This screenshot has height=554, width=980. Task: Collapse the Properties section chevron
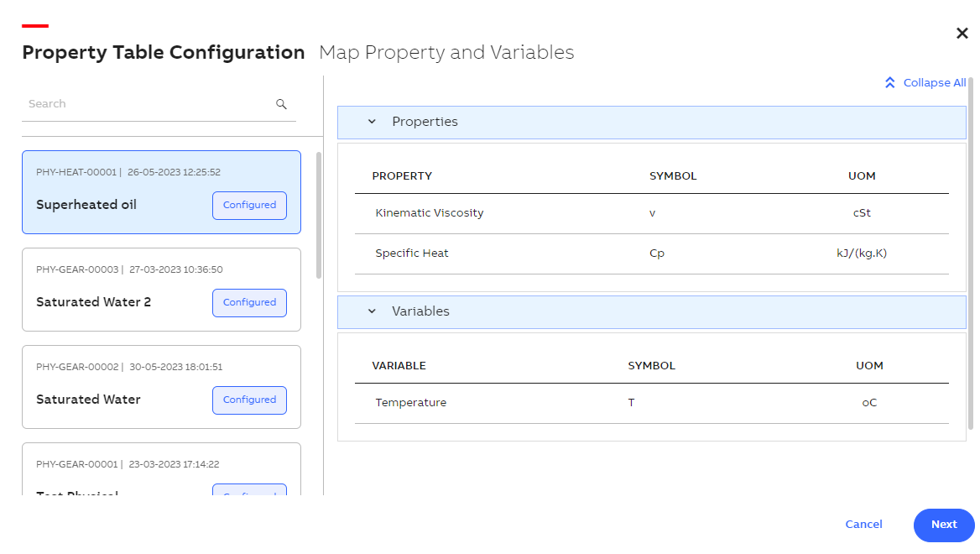point(372,122)
